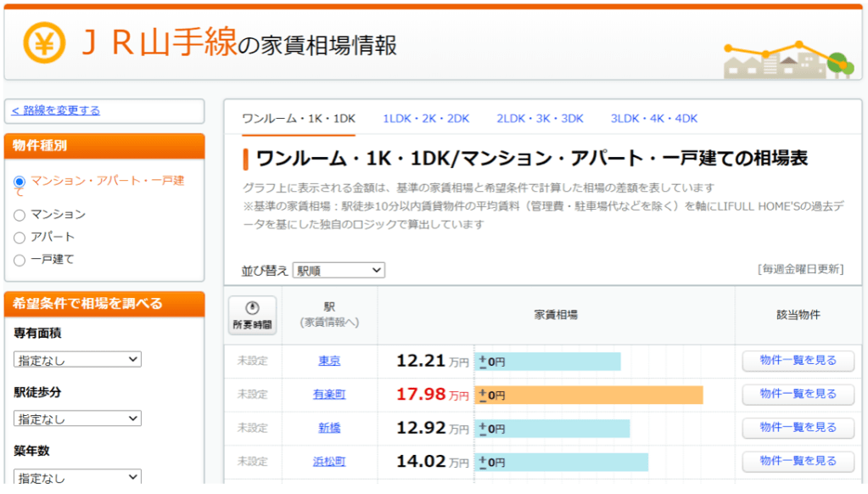
Task: Click the 所要時間 clock icon button
Action: click(x=252, y=316)
